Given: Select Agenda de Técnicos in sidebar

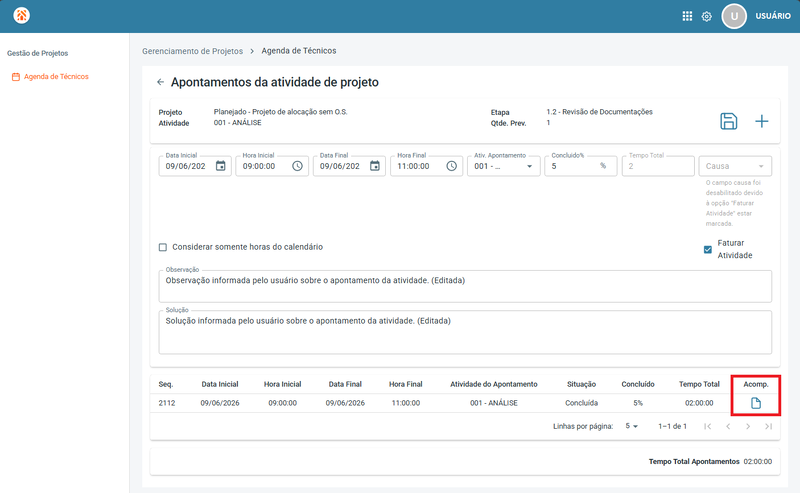Looking at the screenshot, I should (56, 77).
